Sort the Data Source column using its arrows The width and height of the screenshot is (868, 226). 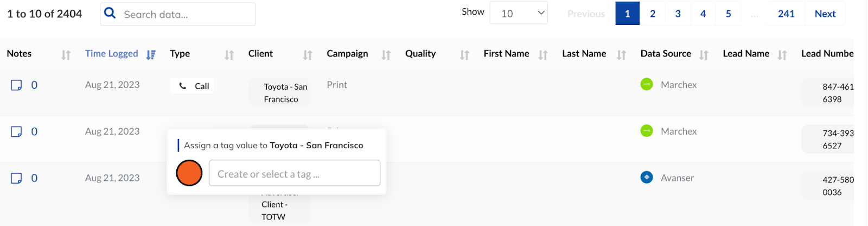click(x=704, y=54)
